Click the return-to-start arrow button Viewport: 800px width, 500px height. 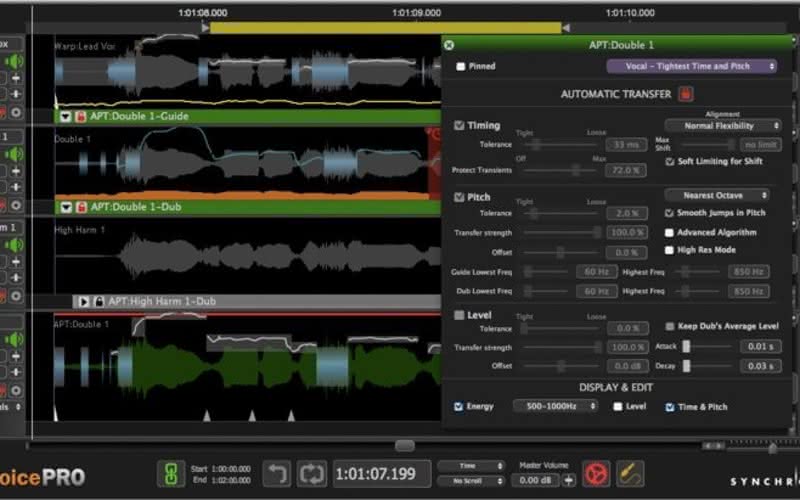[x=277, y=474]
